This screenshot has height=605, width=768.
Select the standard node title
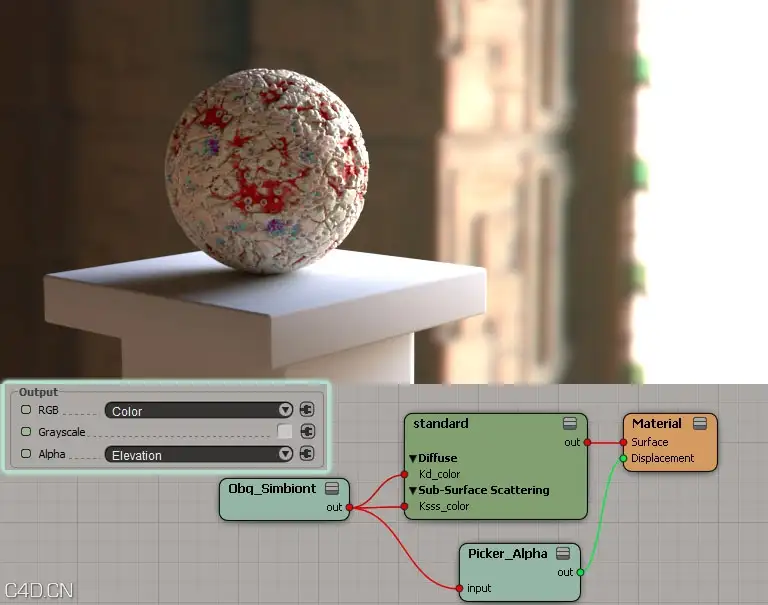click(441, 423)
